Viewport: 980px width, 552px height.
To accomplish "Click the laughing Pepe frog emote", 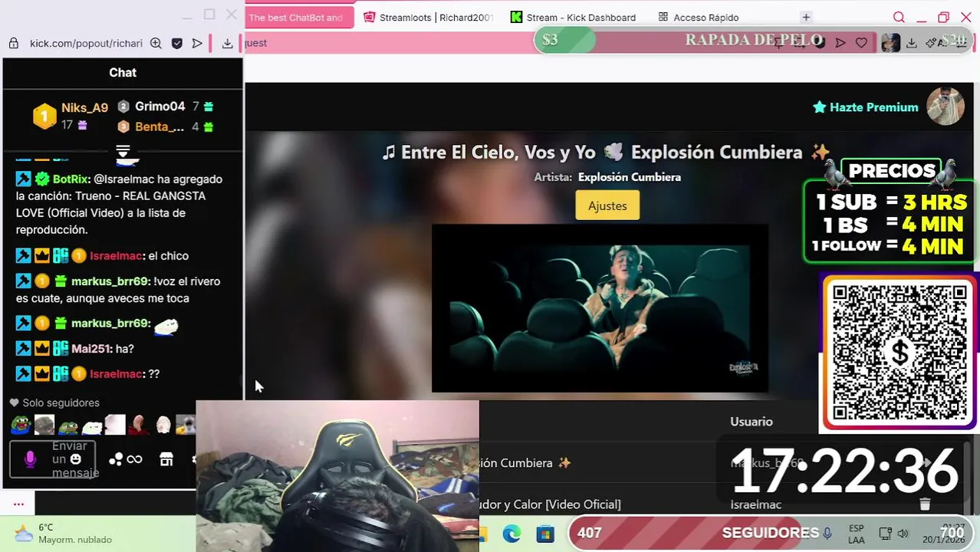I will [x=21, y=424].
